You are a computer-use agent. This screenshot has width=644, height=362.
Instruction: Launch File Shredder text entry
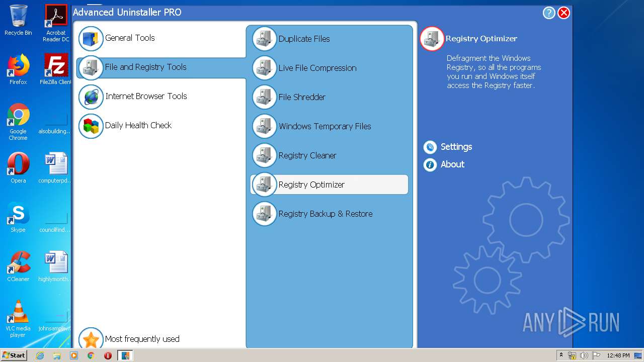[302, 97]
